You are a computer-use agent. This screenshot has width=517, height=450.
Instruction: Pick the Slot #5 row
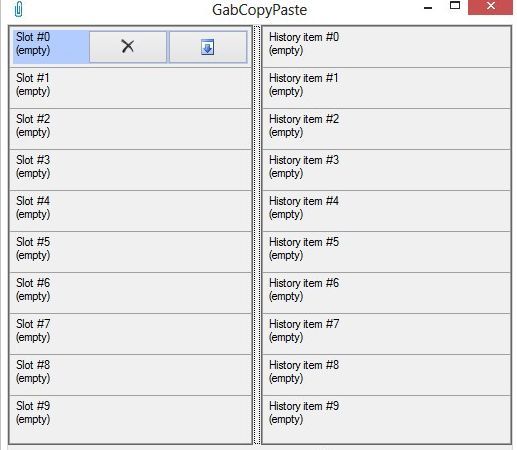(130, 252)
